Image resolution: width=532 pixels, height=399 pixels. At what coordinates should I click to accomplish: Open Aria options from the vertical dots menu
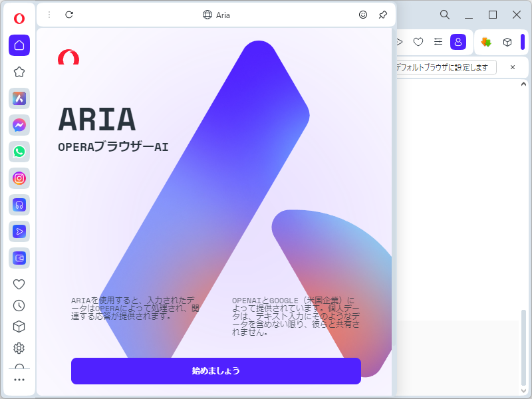coord(50,14)
